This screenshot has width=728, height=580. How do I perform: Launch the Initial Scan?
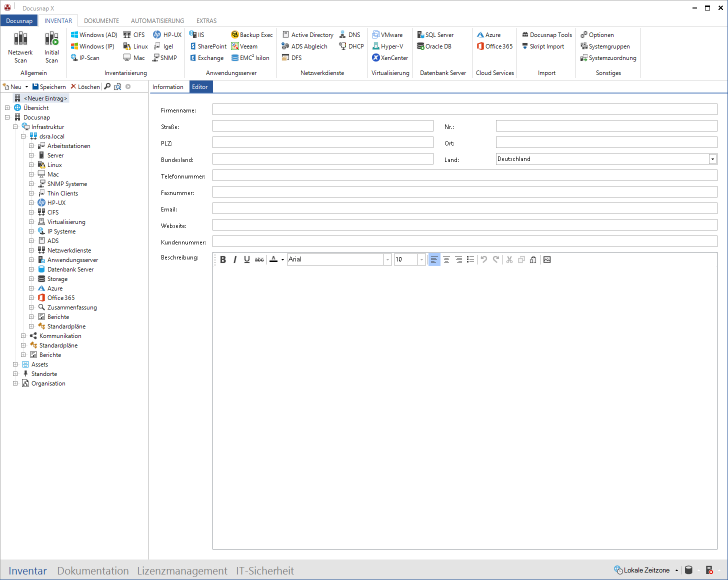tap(51, 47)
